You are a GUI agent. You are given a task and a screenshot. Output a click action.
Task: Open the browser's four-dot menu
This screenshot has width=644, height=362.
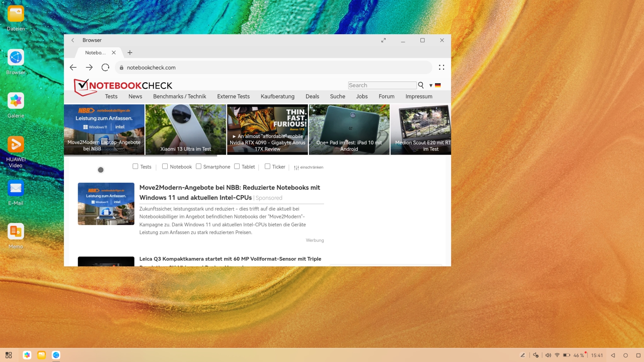pos(441,67)
